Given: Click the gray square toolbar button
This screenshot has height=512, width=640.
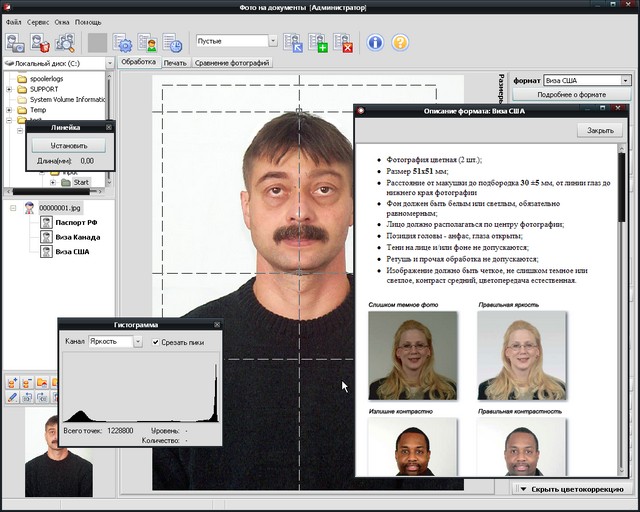Looking at the screenshot, I should [x=98, y=43].
